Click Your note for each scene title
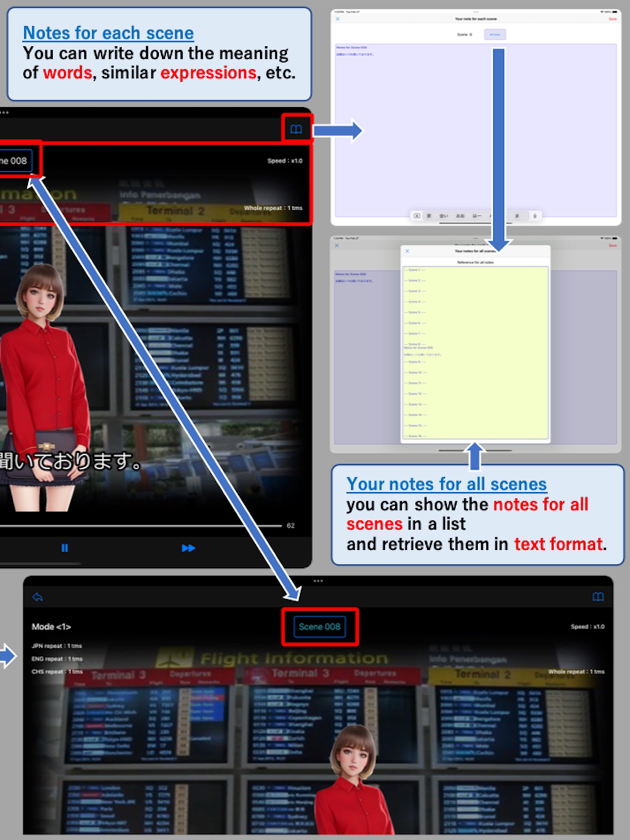Viewport: 630px width, 840px height. click(x=476, y=19)
